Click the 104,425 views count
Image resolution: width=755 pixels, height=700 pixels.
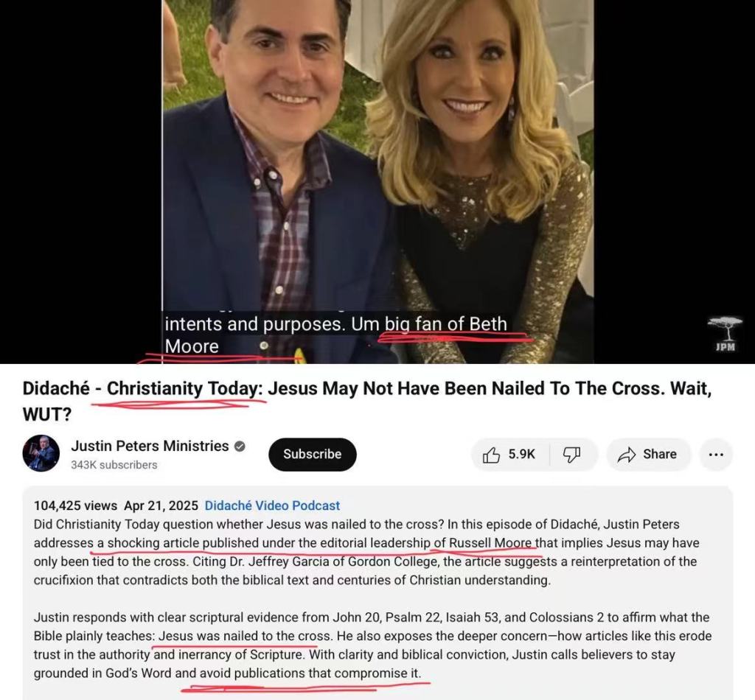[x=75, y=505]
